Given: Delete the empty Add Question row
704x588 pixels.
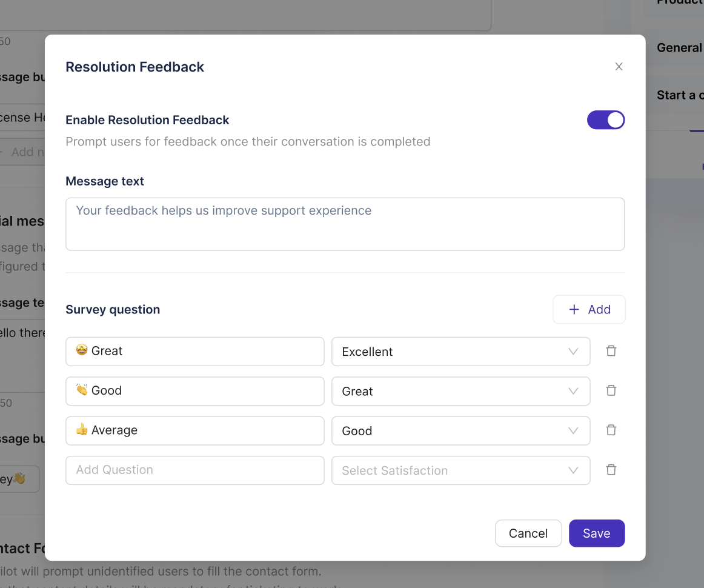Looking at the screenshot, I should (611, 470).
